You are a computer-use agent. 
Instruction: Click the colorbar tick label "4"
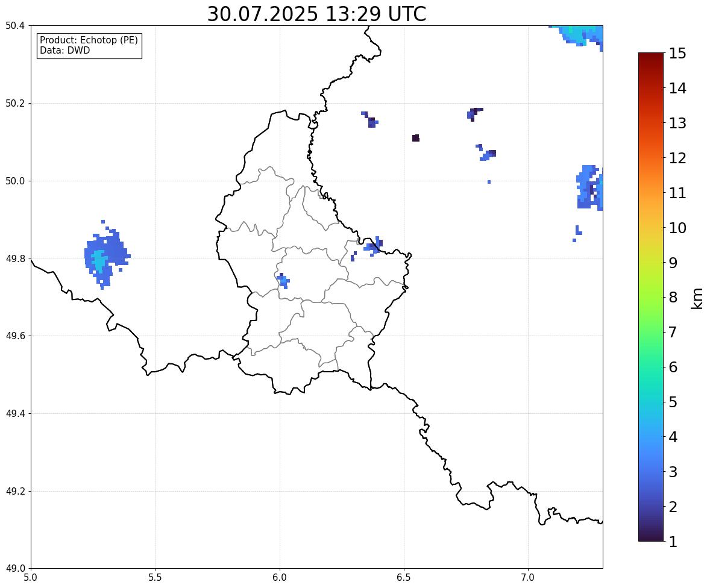[x=673, y=437]
